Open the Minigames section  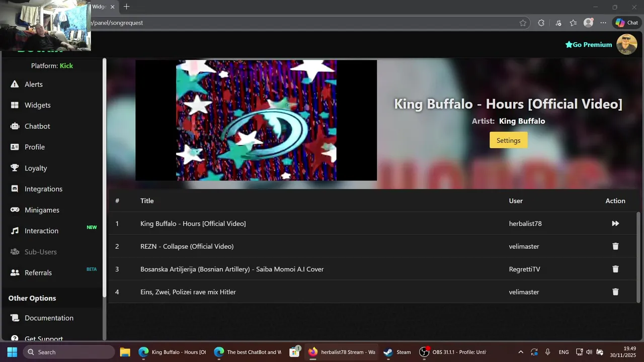click(x=42, y=210)
